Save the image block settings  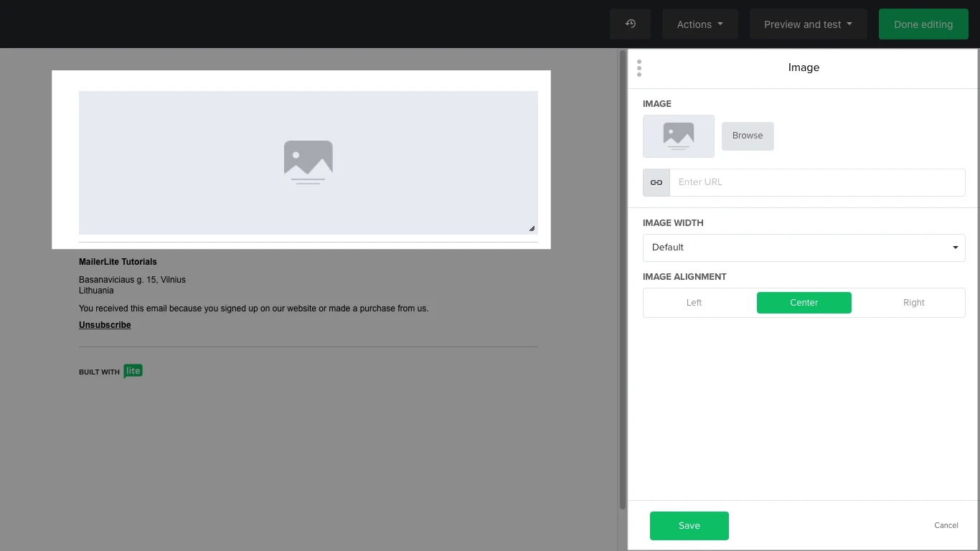[x=689, y=526]
